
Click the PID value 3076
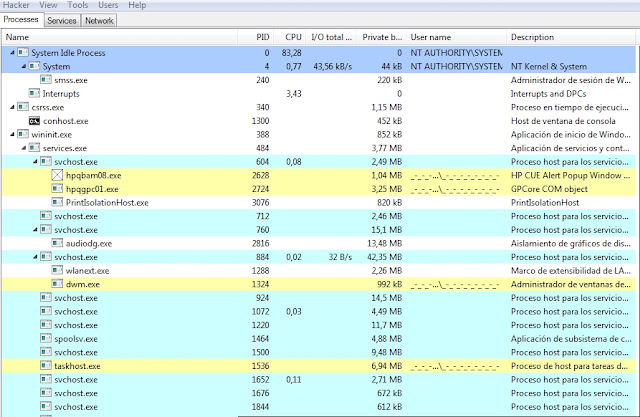point(260,202)
